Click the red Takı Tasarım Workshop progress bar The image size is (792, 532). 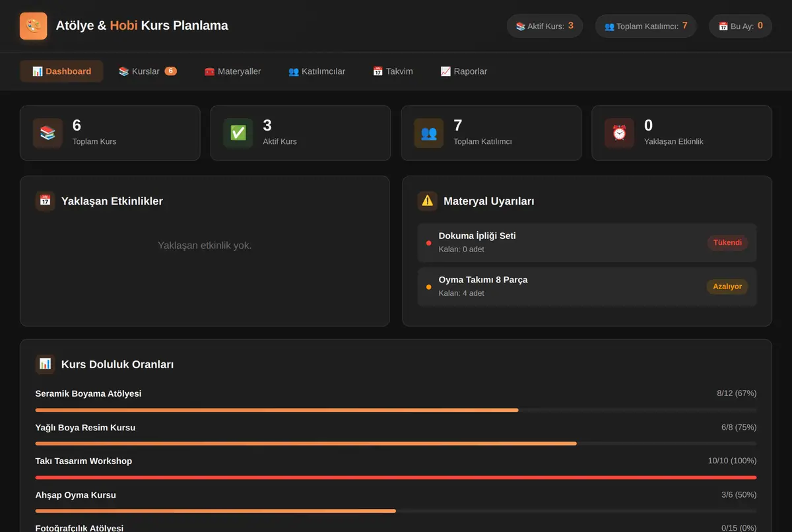click(x=396, y=477)
